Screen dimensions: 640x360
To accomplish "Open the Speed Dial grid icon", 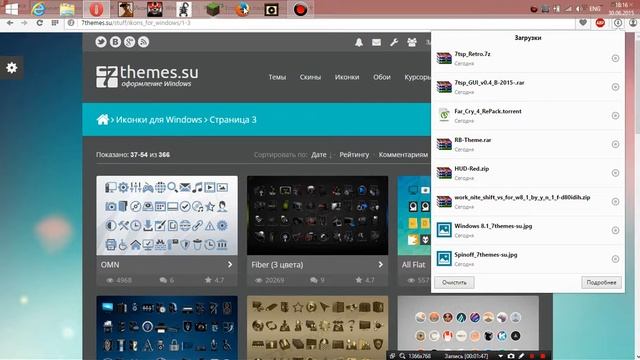I will tap(55, 23).
